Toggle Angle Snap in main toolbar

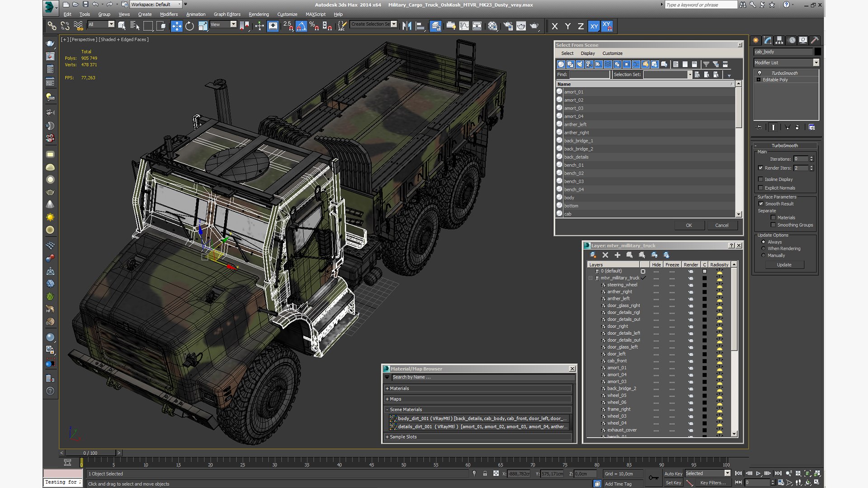301,26
